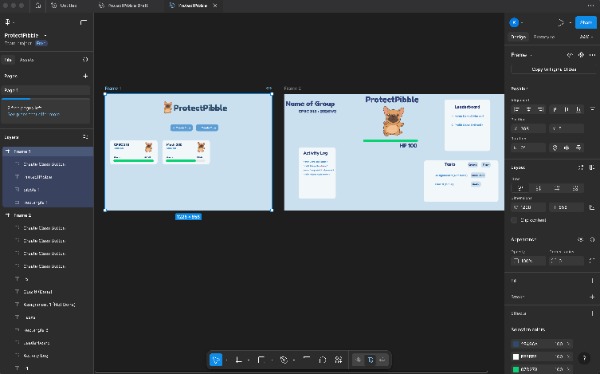The height and width of the screenshot is (374, 600).
Task: Open Move tool options arrow
Action: pyautogui.click(x=226, y=360)
